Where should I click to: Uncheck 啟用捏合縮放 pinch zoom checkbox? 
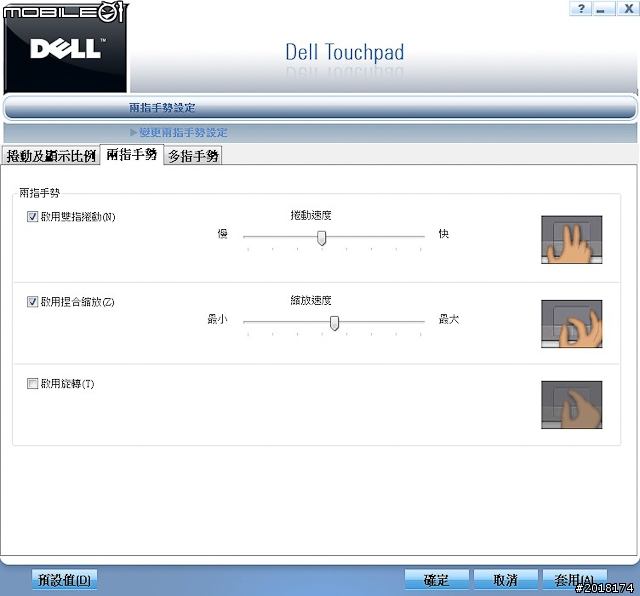coord(32,302)
